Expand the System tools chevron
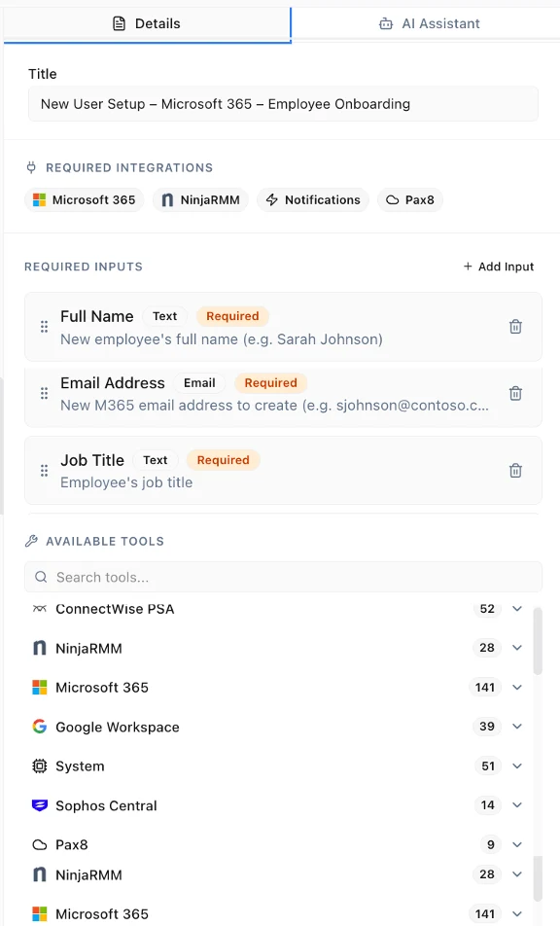The width and height of the screenshot is (560, 926). [517, 766]
